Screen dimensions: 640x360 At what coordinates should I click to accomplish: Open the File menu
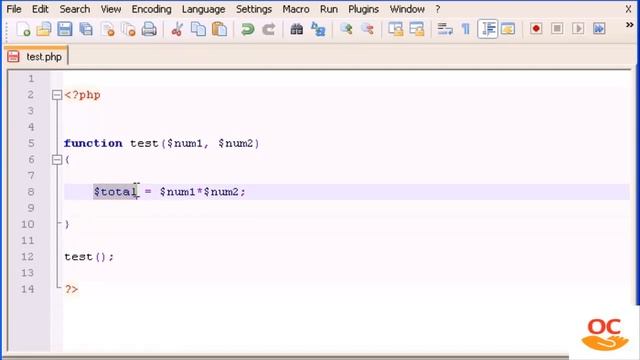[14, 9]
